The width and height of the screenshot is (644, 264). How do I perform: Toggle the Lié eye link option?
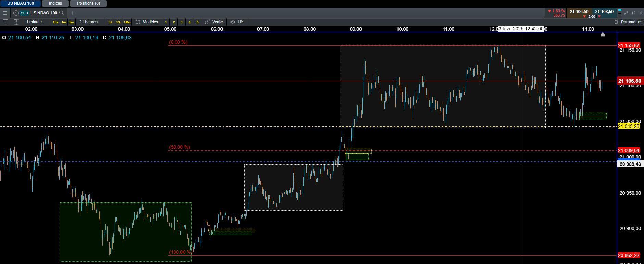[x=237, y=22]
